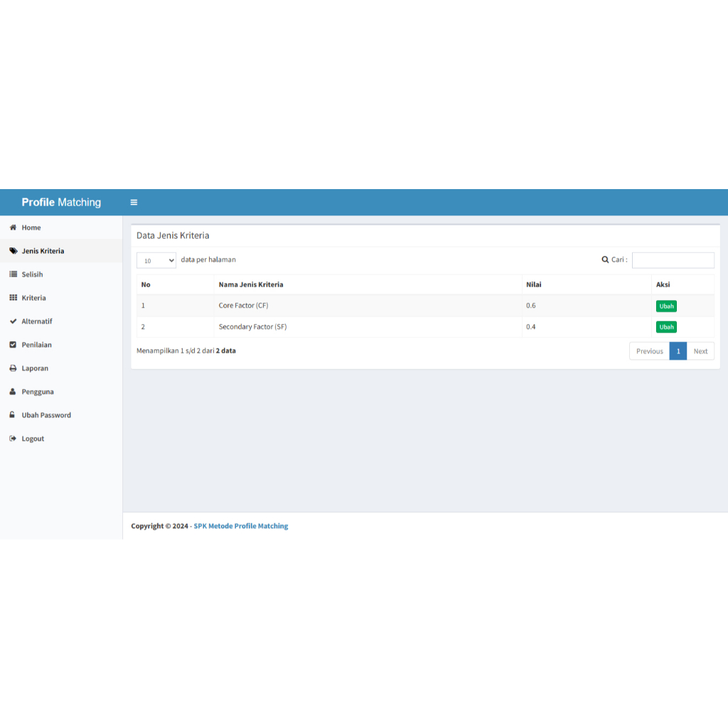Click the checked-box icon beside Penilaian

click(x=13, y=345)
